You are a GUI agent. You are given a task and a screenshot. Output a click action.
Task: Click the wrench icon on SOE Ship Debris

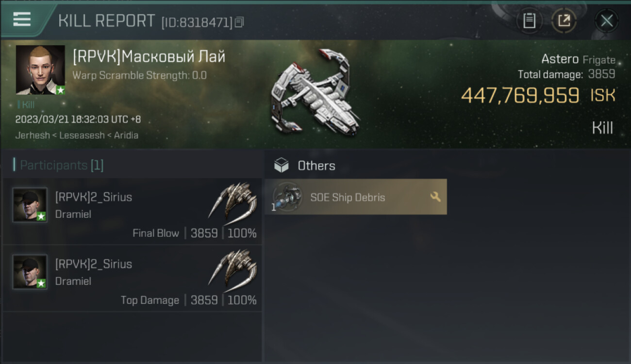pyautogui.click(x=435, y=197)
